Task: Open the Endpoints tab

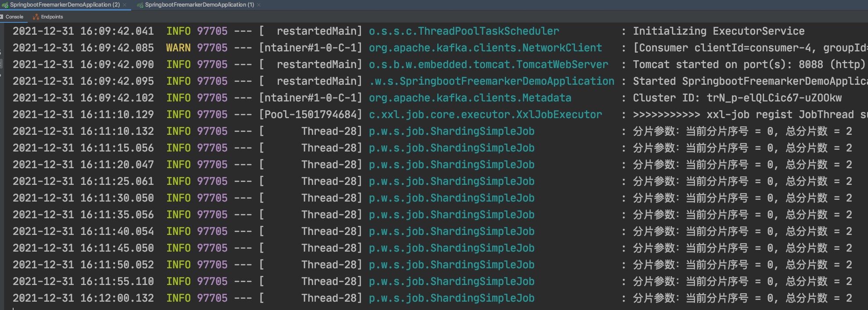Action: (52, 17)
